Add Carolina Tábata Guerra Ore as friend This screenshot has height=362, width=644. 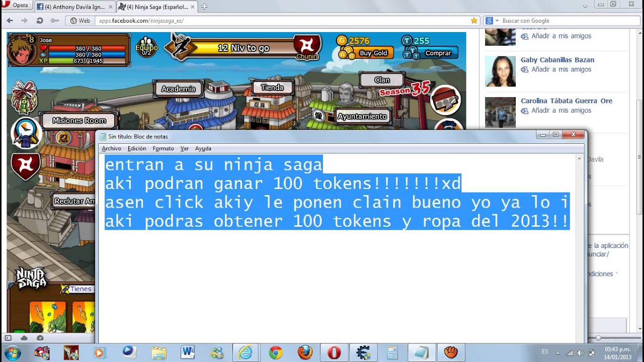coord(561,110)
